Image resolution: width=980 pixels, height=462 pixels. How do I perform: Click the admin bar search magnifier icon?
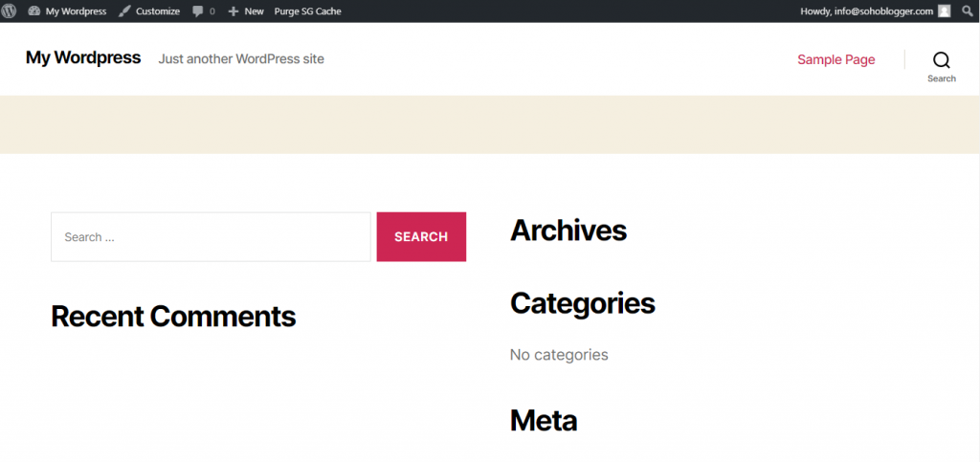[x=968, y=11]
